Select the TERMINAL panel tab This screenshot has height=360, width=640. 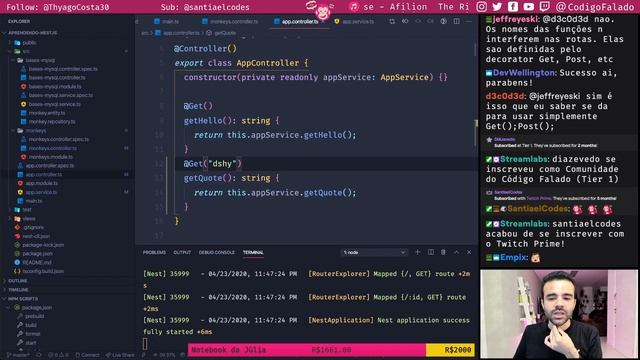[x=253, y=252]
